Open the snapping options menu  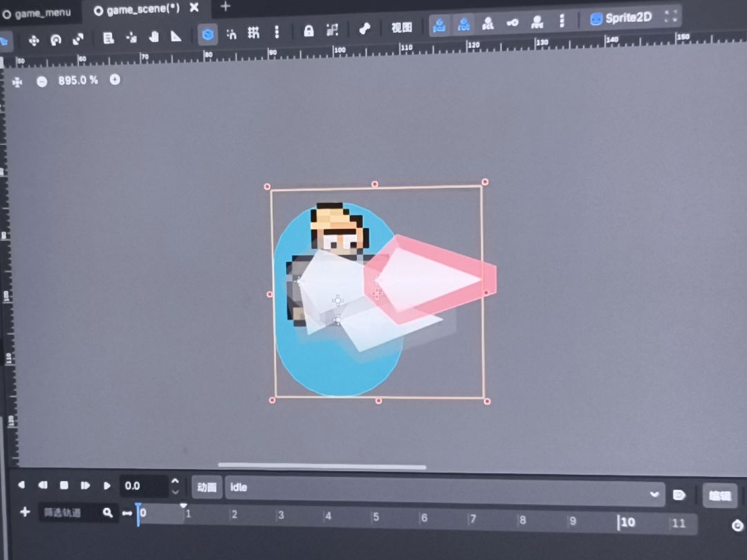coord(277,32)
